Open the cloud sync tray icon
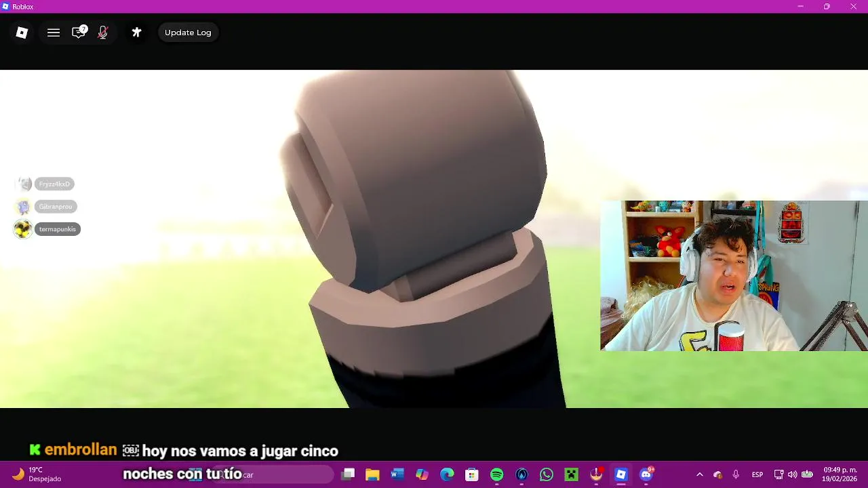This screenshot has width=868, height=488. 717,474
